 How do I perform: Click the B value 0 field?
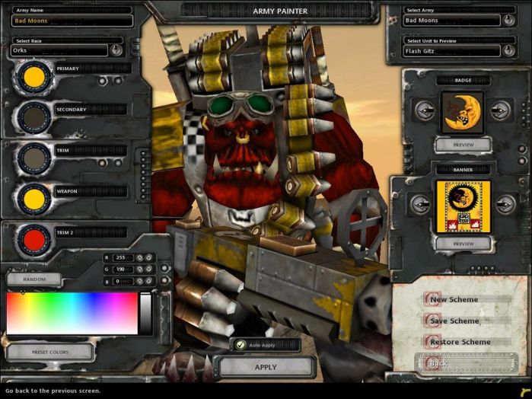(x=123, y=281)
